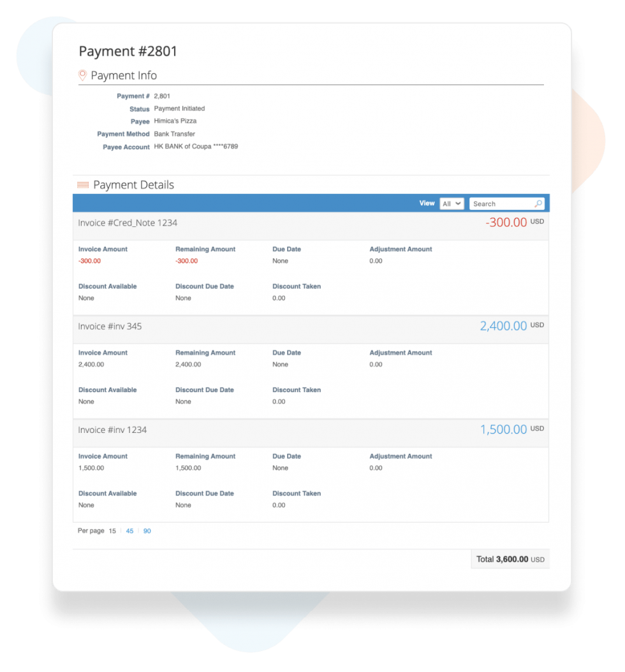Viewport: 625px width, 672px height.
Task: Select the payee Himica's Pizza
Action: [x=175, y=121]
